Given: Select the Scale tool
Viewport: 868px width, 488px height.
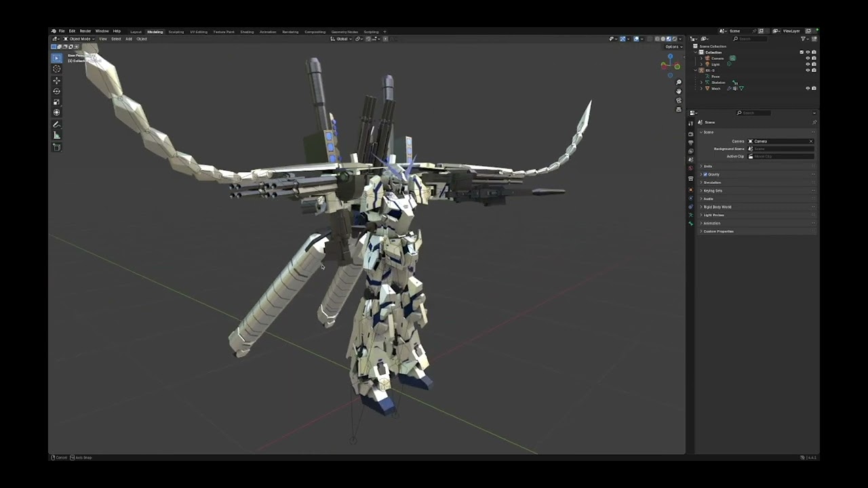Looking at the screenshot, I should pyautogui.click(x=56, y=102).
